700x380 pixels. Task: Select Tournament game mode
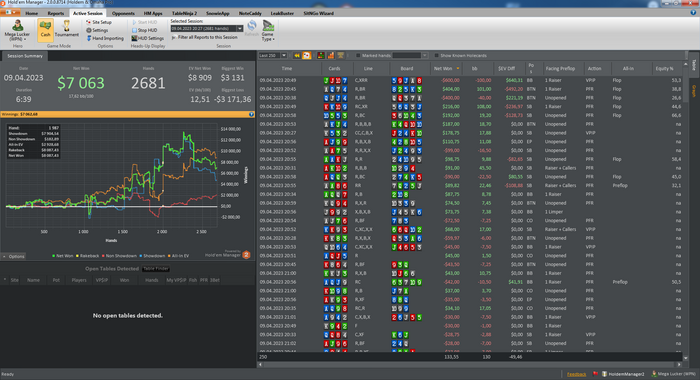(x=67, y=29)
